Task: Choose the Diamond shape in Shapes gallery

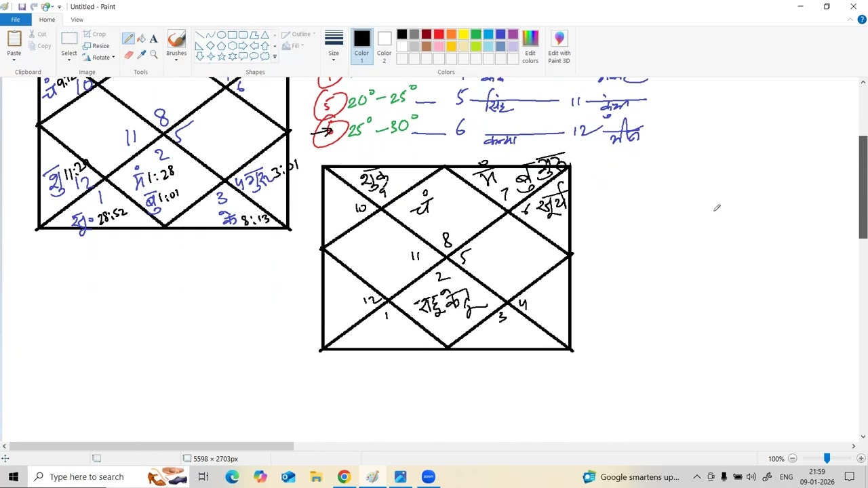Action: coord(210,45)
